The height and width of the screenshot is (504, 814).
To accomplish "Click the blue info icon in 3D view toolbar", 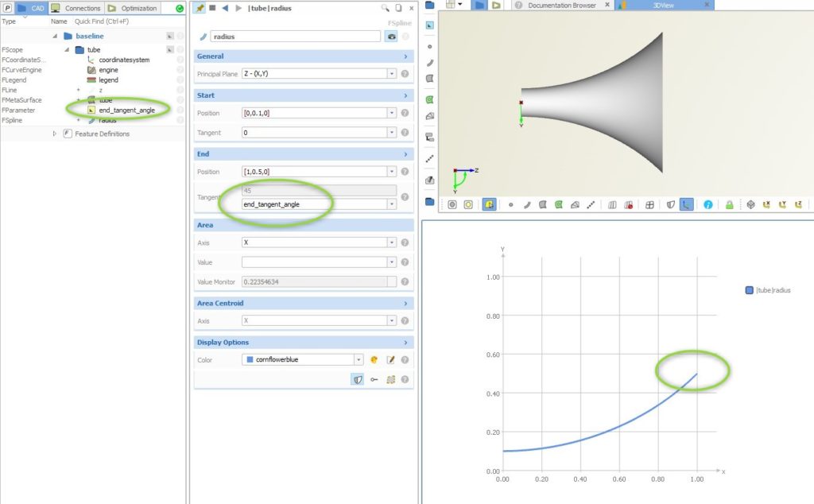I will click(707, 204).
